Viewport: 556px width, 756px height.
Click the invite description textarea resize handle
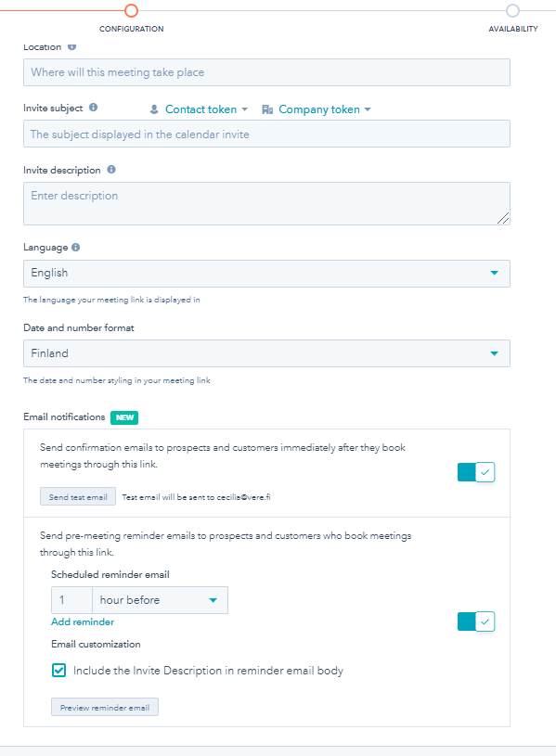coord(503,218)
